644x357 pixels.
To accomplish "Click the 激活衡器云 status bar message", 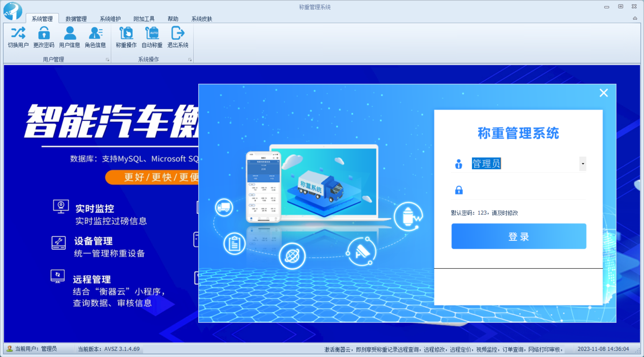I will [x=444, y=349].
